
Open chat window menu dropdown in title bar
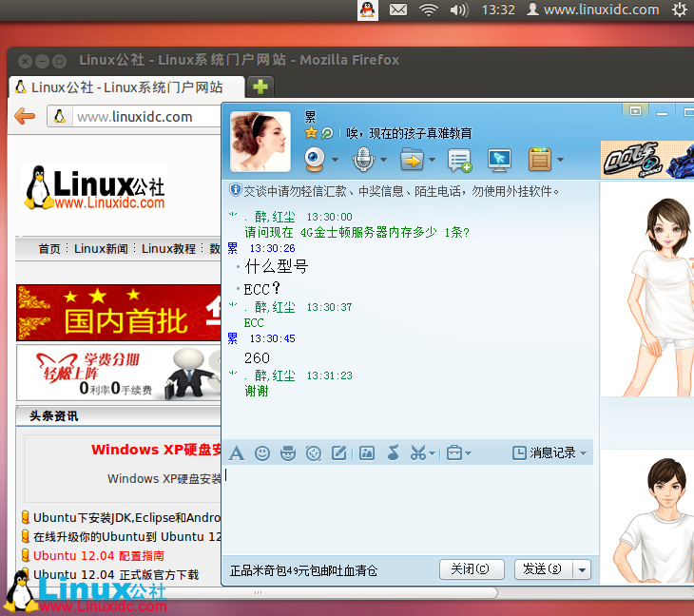tap(636, 111)
